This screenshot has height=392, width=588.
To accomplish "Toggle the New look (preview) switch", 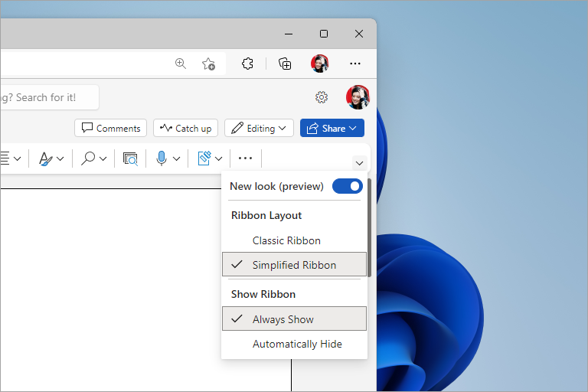I will point(348,186).
